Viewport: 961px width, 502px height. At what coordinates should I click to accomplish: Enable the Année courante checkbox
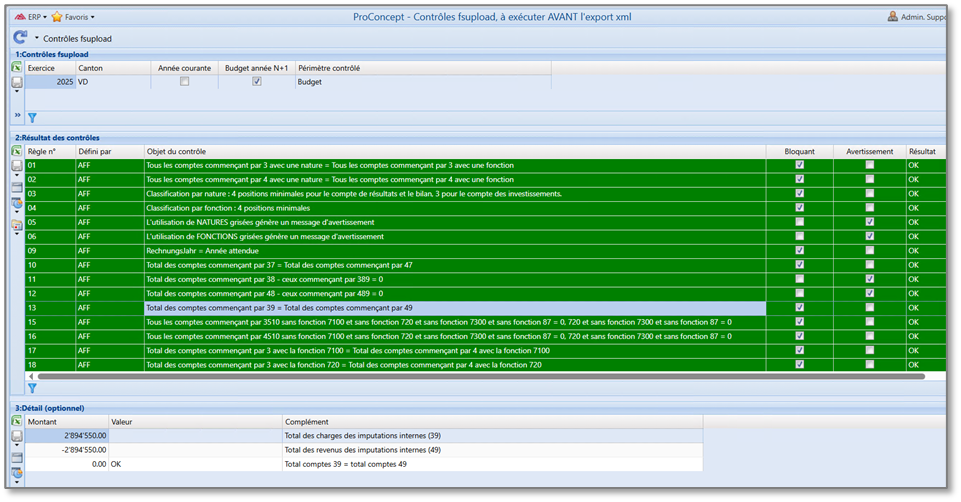click(x=184, y=82)
